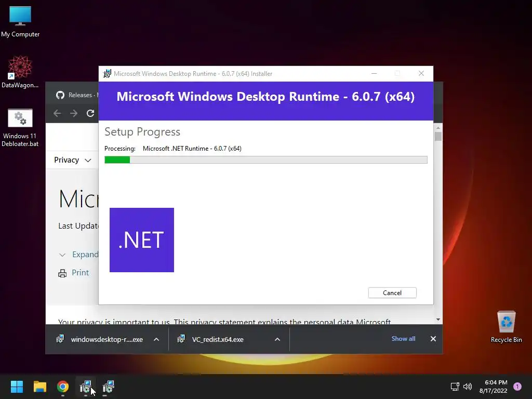
Task: Click the .NET logo image in installer
Action: 142,240
